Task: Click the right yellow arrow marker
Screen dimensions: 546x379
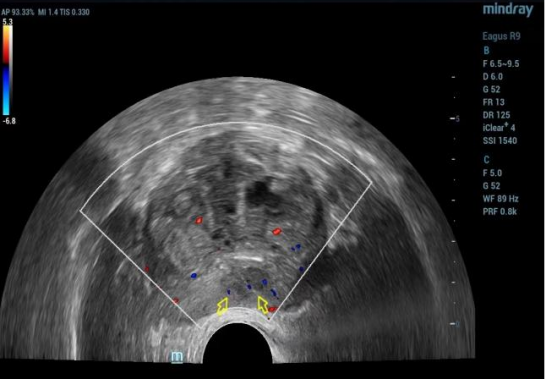Action: point(263,304)
